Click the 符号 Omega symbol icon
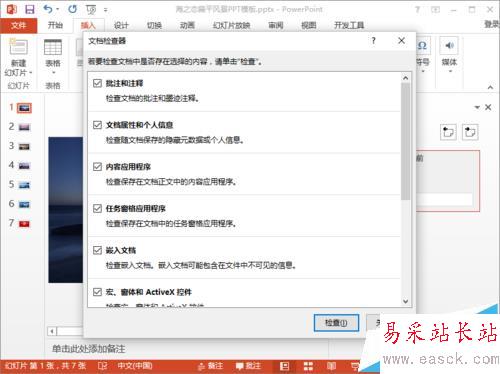The width and height of the screenshot is (500, 374). [x=422, y=46]
